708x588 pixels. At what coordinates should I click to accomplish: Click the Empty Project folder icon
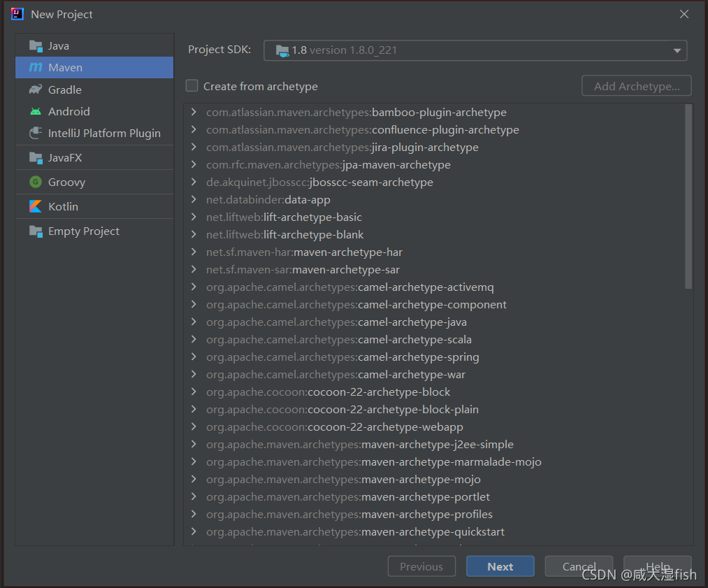36,231
